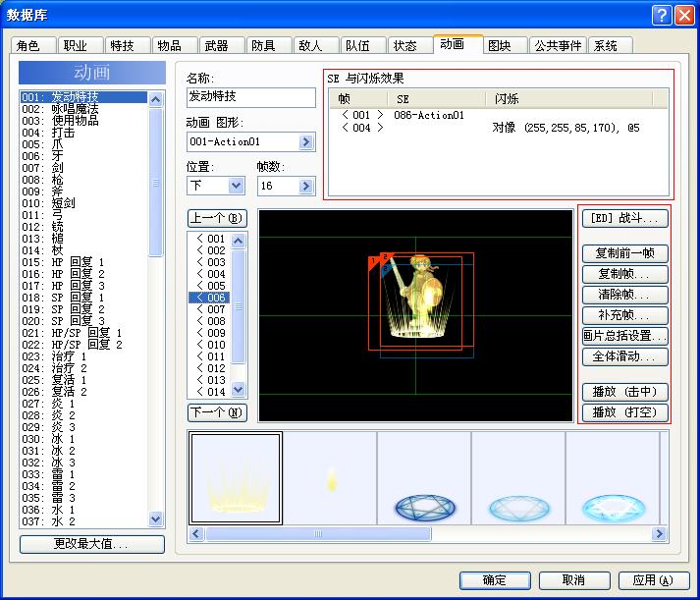The height and width of the screenshot is (600, 700).
Task: Switch to the 角色 tab
Action: pyautogui.click(x=32, y=45)
